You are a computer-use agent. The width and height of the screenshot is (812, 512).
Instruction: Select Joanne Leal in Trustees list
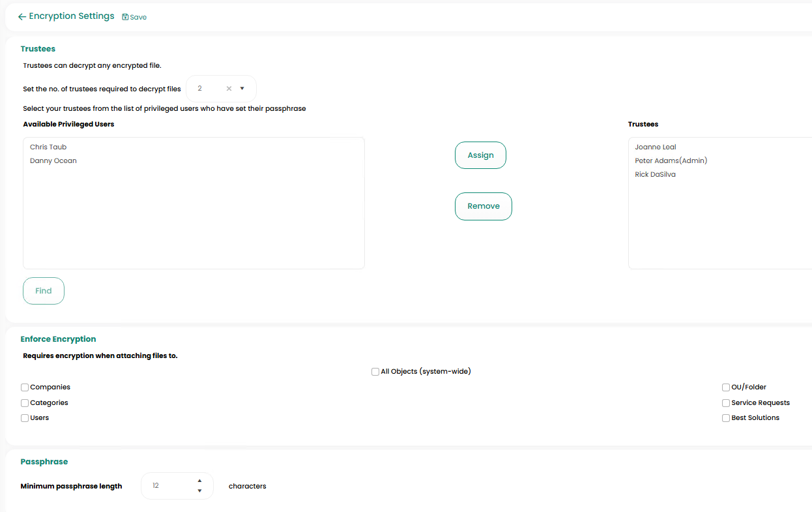[x=656, y=147]
